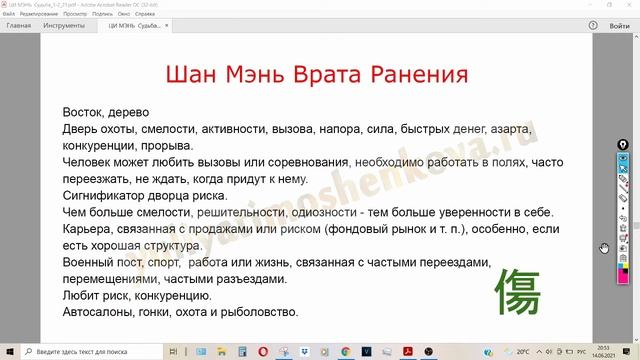Open the dark blue V app on taskbar
Image resolution: width=640 pixels, height=360 pixels.
click(x=367, y=351)
